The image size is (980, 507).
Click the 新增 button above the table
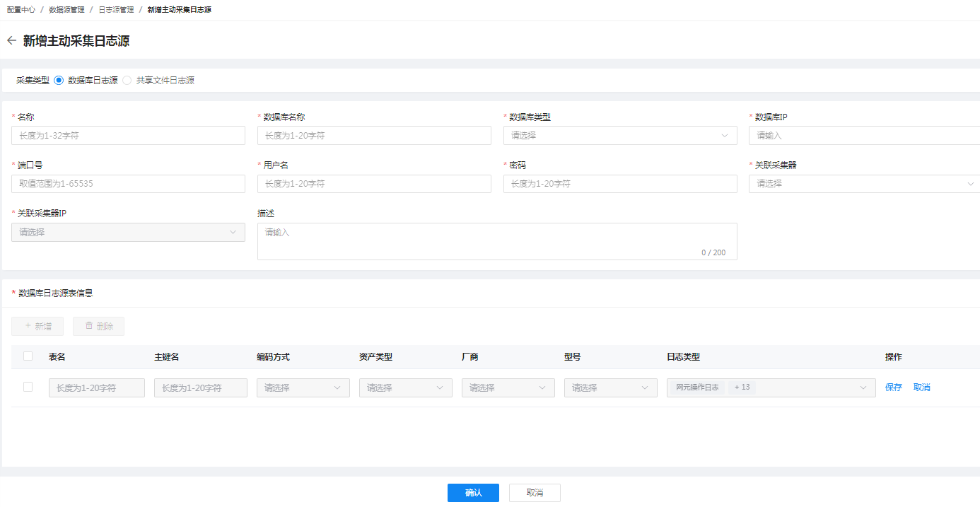coord(37,327)
